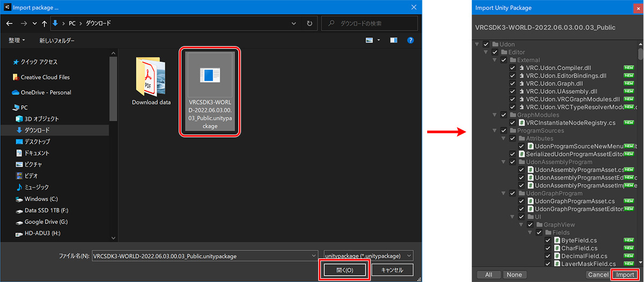Viewport: 644px width, 282px height.
Task: Open view options dropdown arrow beside layout icon
Action: (x=378, y=40)
